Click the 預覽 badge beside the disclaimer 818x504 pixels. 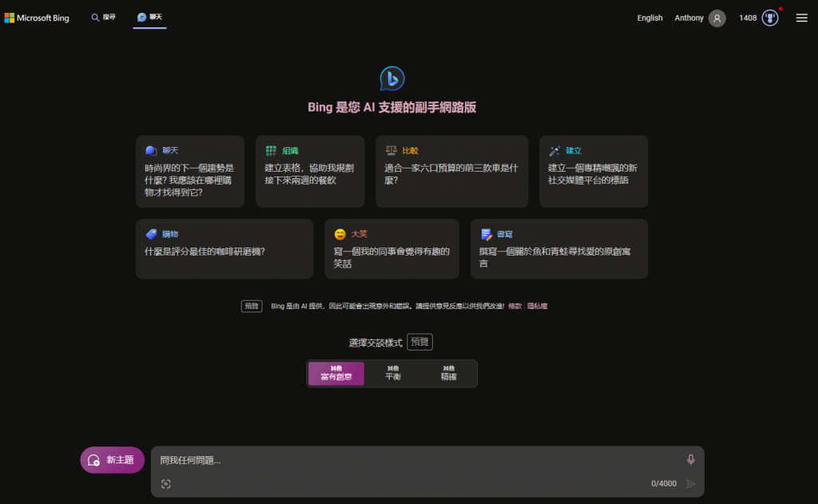(x=252, y=306)
